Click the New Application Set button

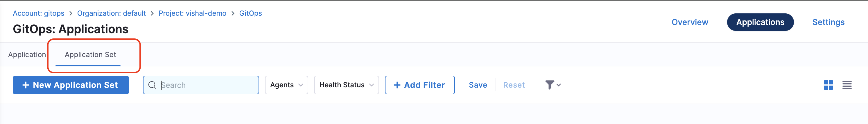[x=71, y=85]
